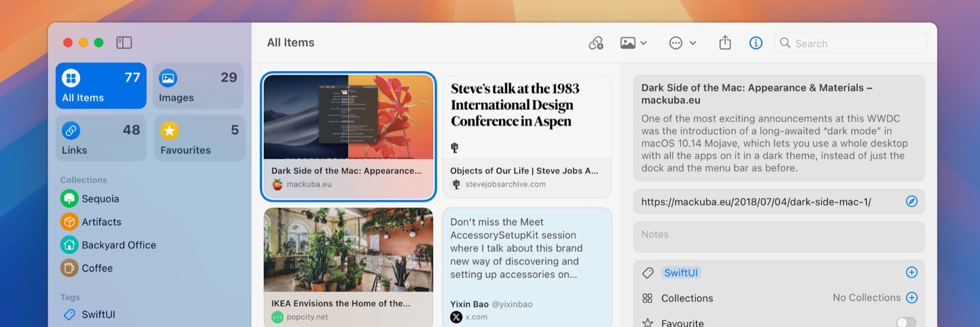Select the Links category tile

tap(101, 138)
